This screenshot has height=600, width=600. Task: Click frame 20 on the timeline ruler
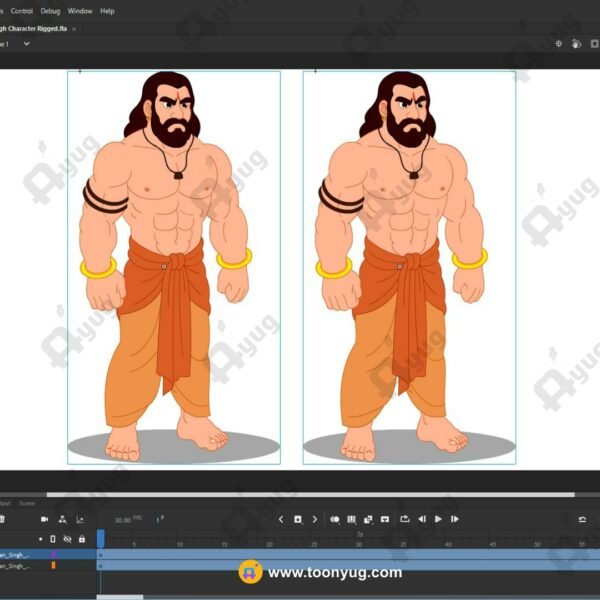(x=270, y=544)
